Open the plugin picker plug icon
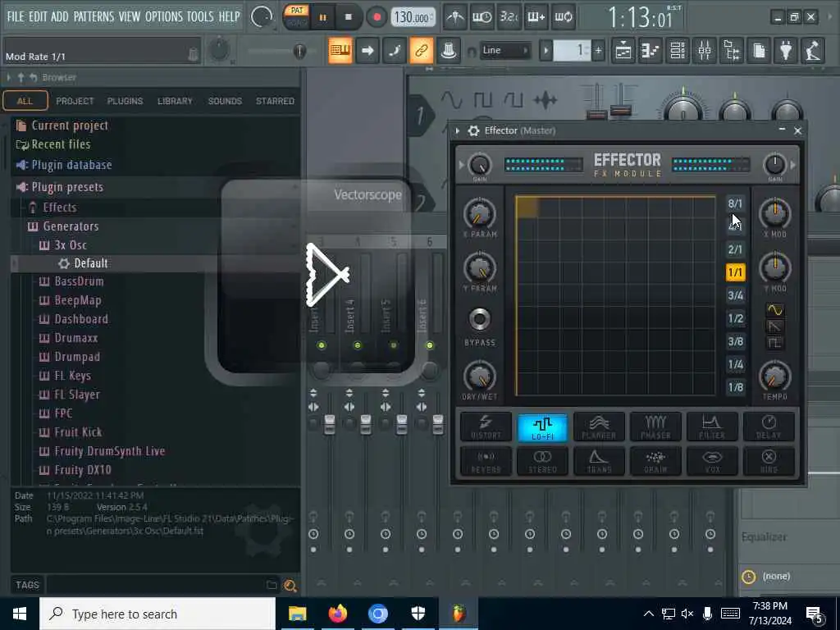The image size is (840, 630). click(x=786, y=51)
